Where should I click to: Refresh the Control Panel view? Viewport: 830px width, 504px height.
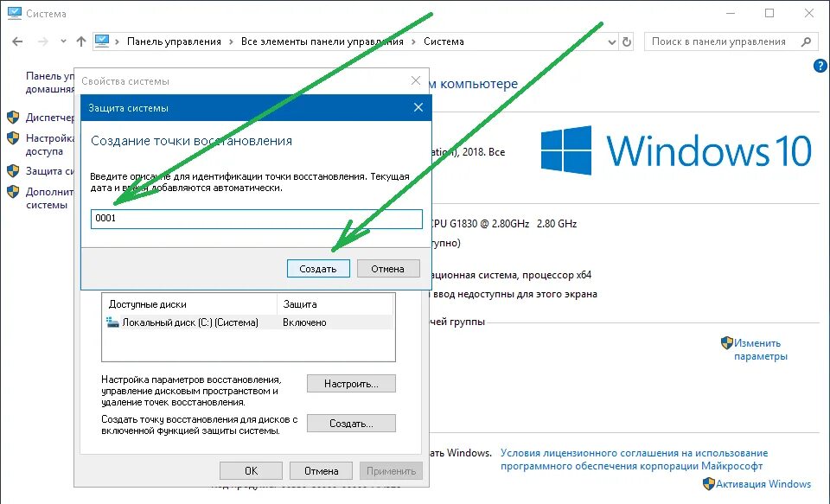click(x=627, y=41)
